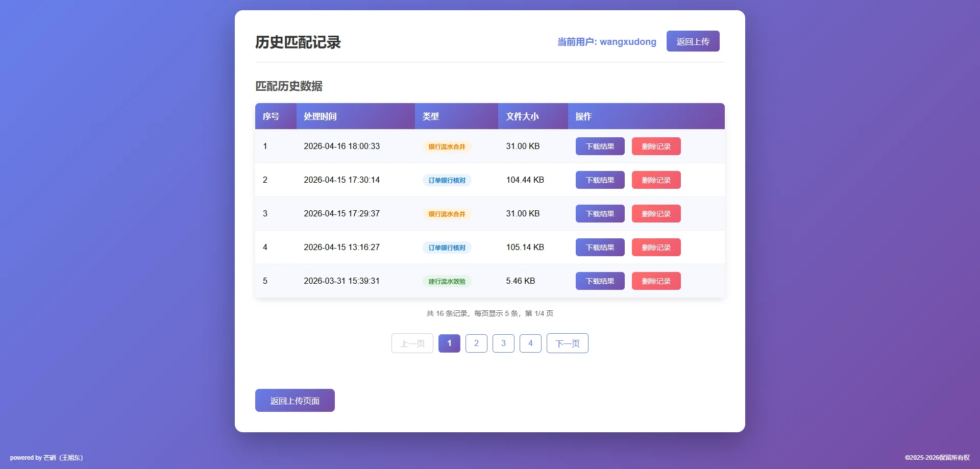Delete record 4 with 105.14 KB

tap(656, 248)
